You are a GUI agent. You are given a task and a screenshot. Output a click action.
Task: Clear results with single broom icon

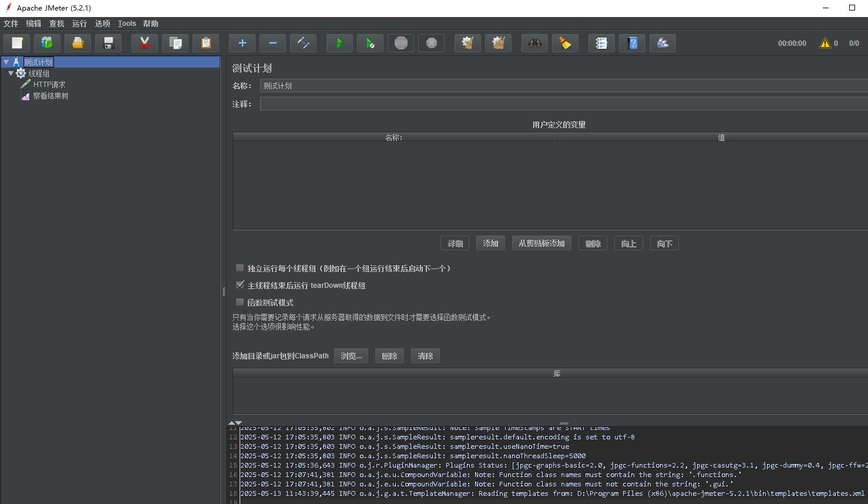coord(467,43)
